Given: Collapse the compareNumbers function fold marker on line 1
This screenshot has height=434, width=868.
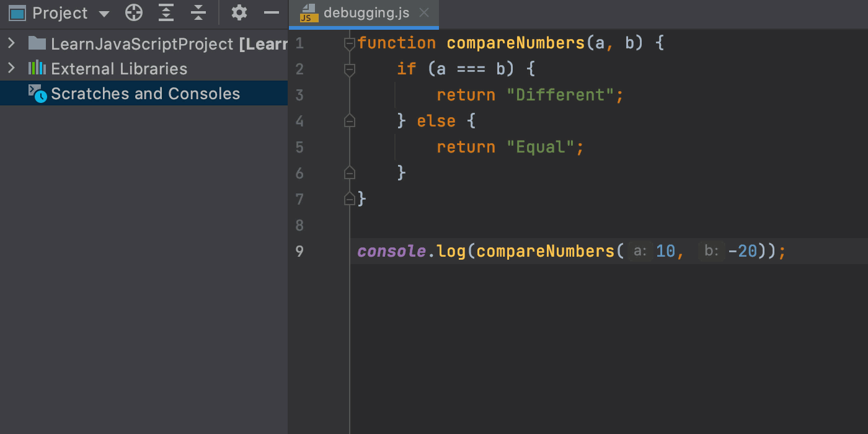Looking at the screenshot, I should coord(350,43).
